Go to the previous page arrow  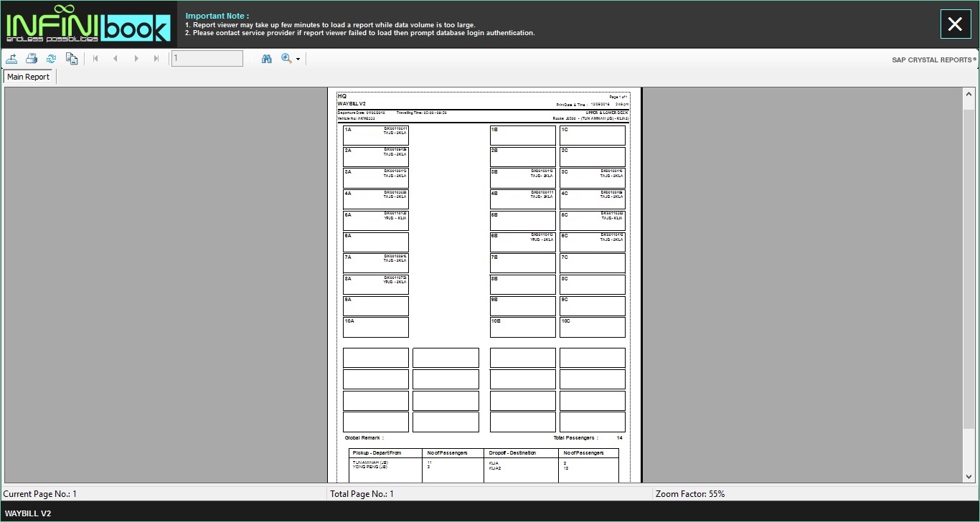(x=116, y=59)
